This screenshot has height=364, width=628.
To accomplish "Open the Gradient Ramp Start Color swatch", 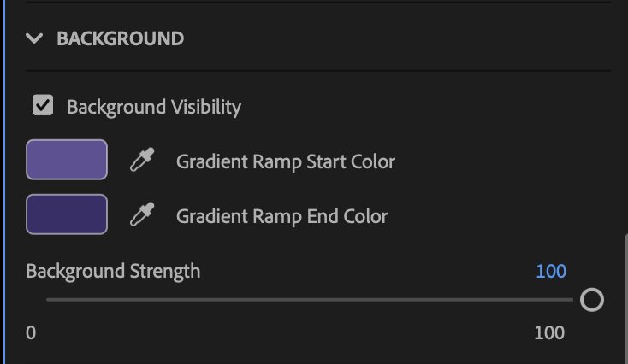I will [x=67, y=160].
